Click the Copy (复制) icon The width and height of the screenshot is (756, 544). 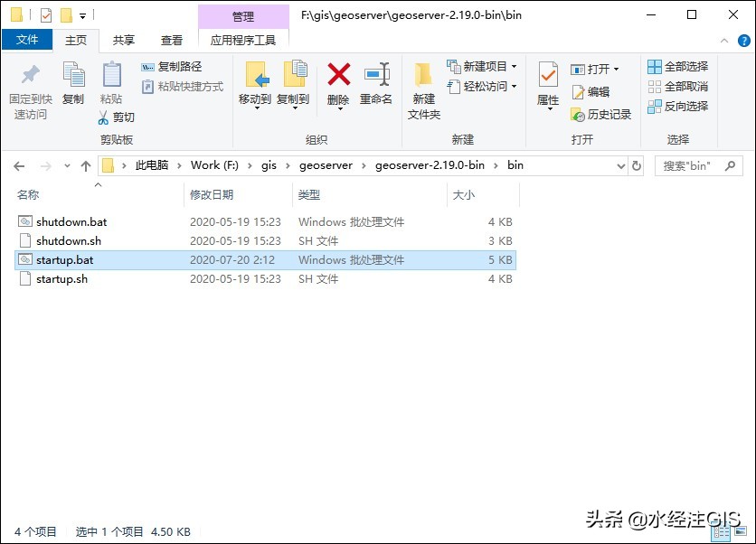(74, 74)
